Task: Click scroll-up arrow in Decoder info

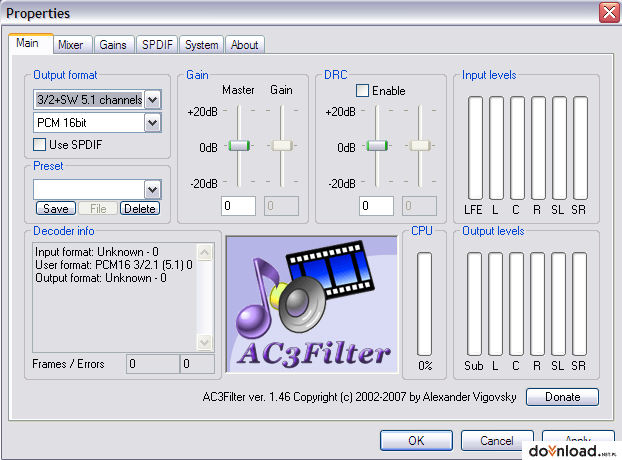Action: click(x=205, y=252)
